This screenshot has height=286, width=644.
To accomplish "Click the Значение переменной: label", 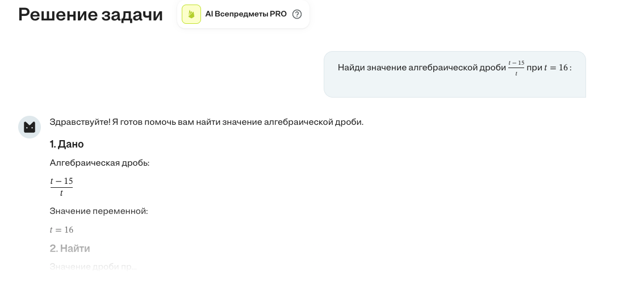I will click(x=99, y=211).
